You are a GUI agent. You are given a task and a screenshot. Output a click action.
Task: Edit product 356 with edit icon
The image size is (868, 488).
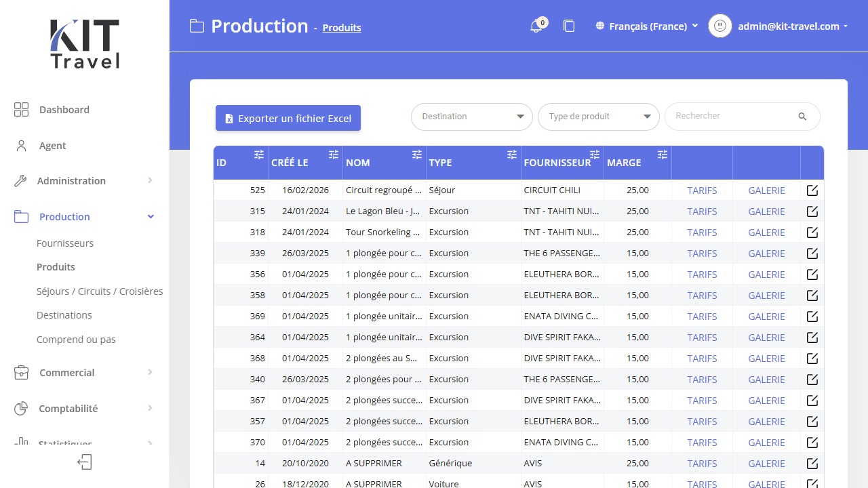[812, 274]
